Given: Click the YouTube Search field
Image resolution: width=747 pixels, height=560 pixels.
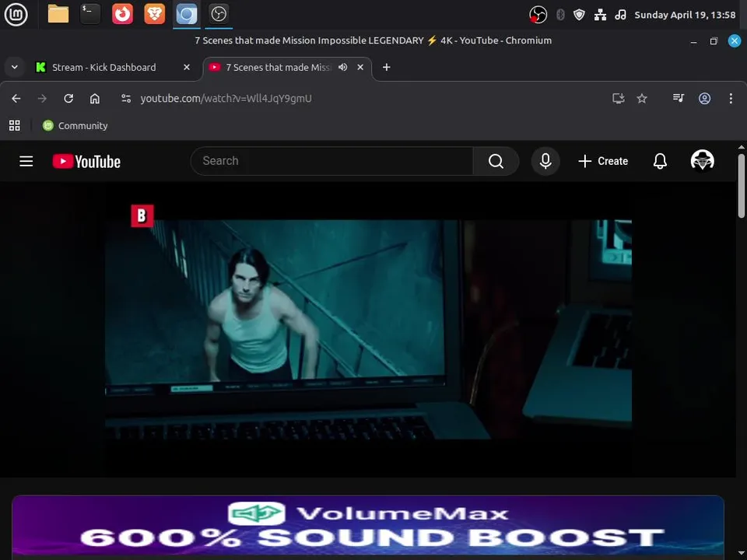Looking at the screenshot, I should [331, 161].
